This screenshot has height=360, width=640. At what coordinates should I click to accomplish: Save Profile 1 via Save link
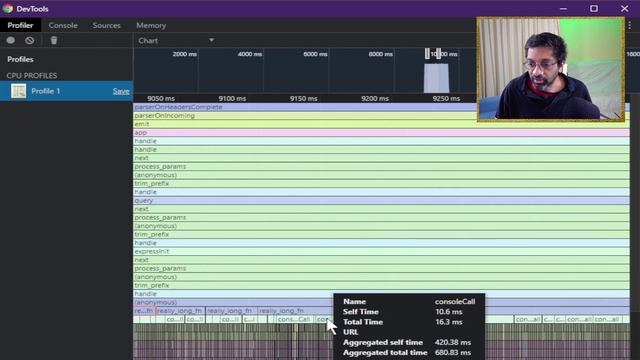click(121, 91)
